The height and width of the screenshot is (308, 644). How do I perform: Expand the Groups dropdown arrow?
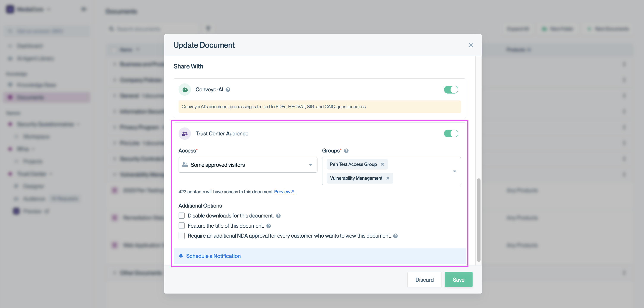454,171
